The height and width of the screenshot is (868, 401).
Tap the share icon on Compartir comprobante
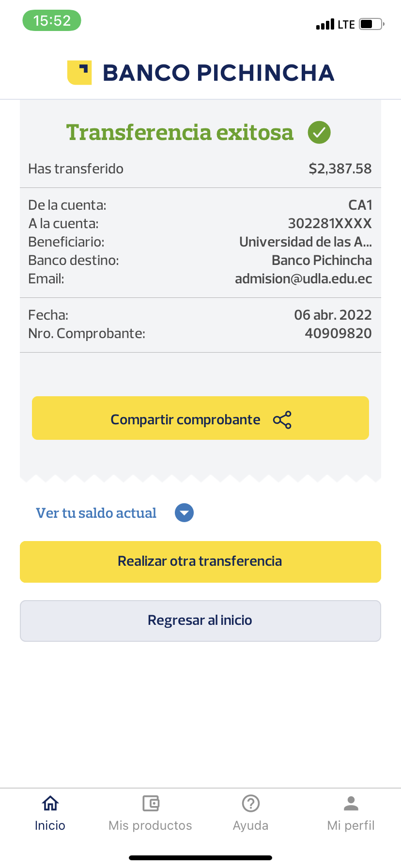point(282,420)
